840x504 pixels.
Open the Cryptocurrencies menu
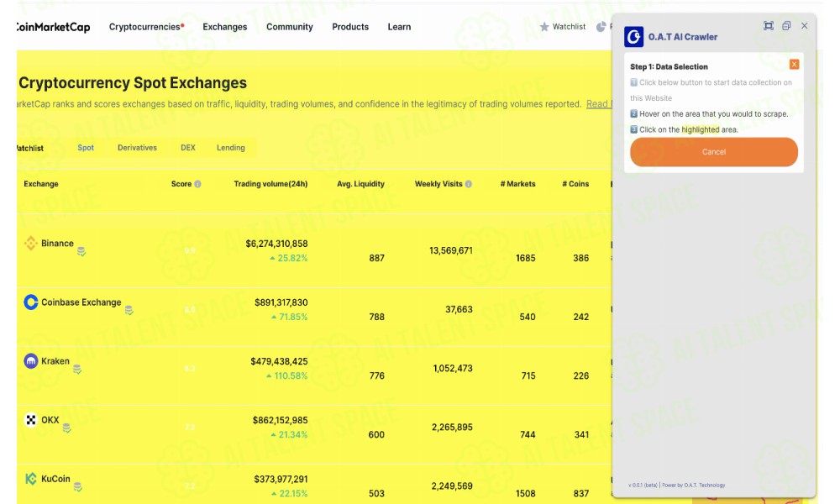coord(146,27)
